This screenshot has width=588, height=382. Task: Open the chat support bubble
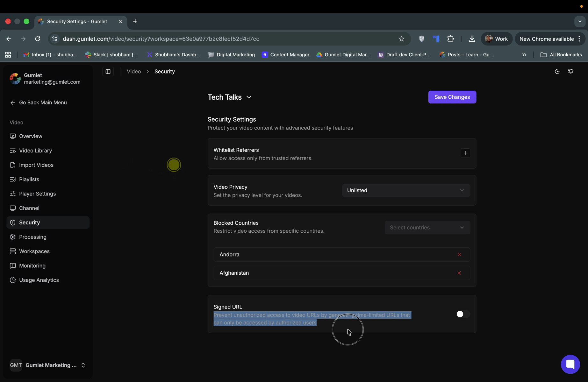tap(570, 364)
